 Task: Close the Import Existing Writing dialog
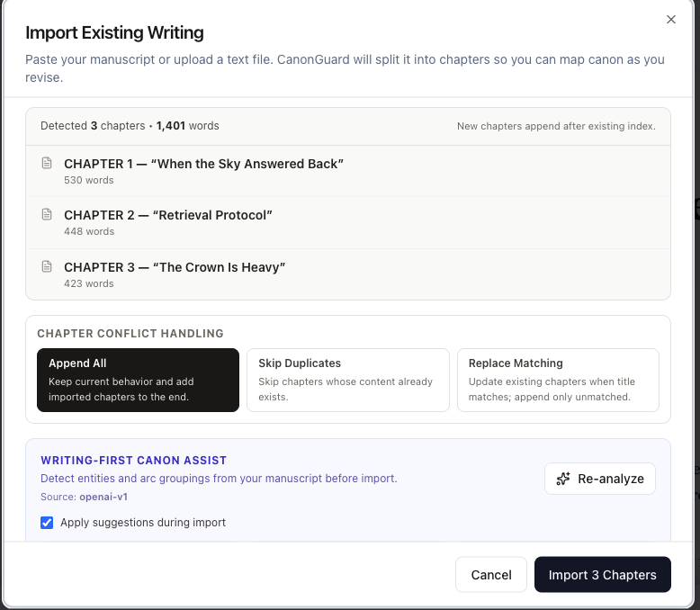670,19
